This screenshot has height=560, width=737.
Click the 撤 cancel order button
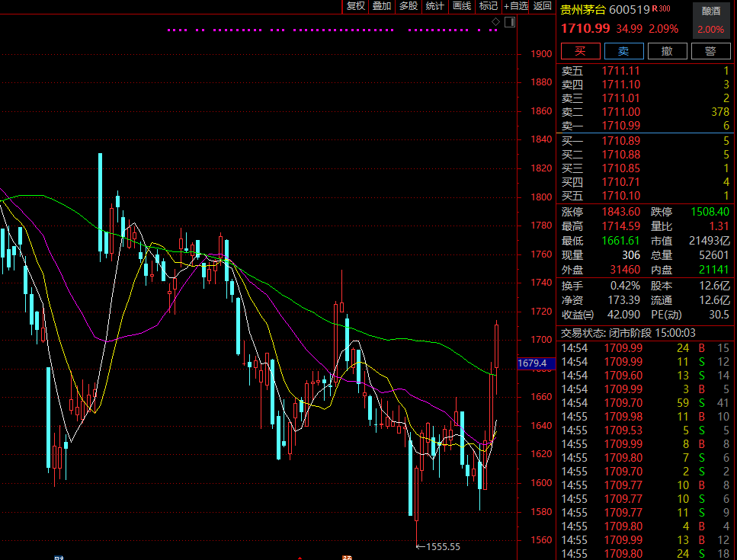point(668,51)
